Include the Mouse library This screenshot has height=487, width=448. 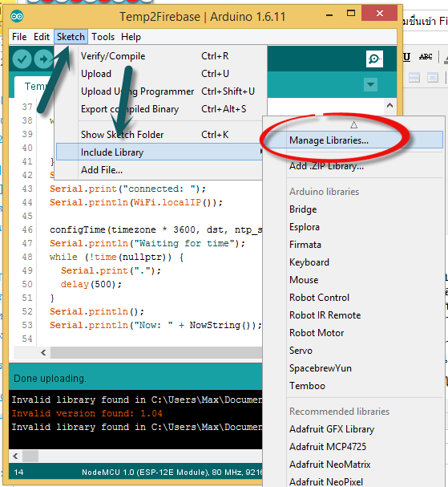[354, 280]
